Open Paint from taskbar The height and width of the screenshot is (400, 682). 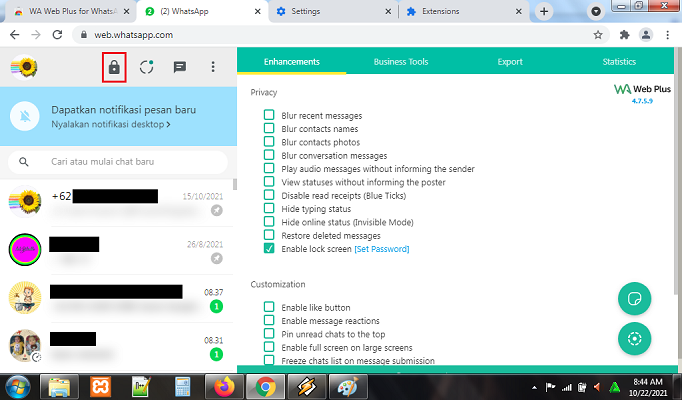coord(348,387)
